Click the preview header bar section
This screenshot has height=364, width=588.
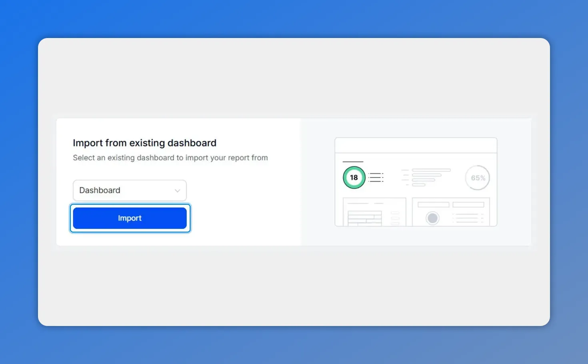416,145
